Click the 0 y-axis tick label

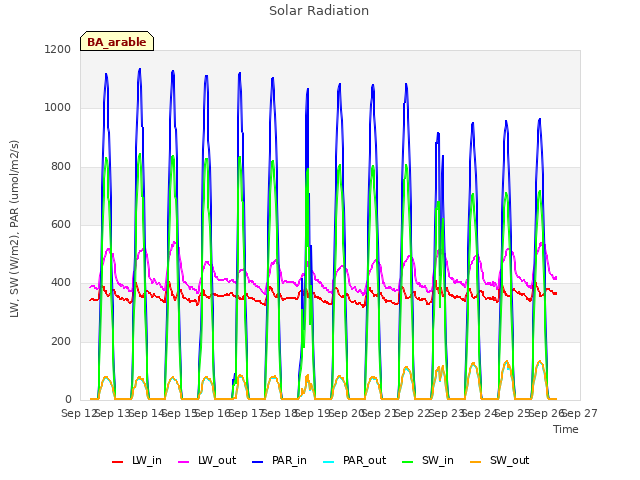pos(68,400)
